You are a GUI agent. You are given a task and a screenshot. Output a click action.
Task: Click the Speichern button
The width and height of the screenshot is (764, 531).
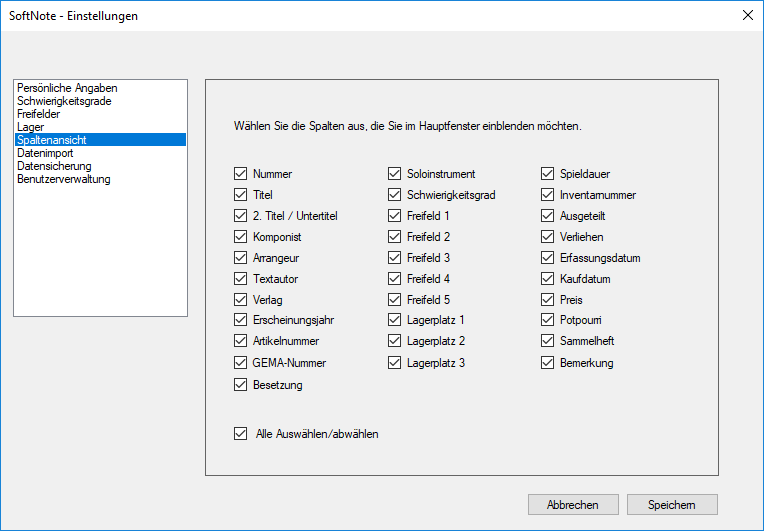point(673,505)
